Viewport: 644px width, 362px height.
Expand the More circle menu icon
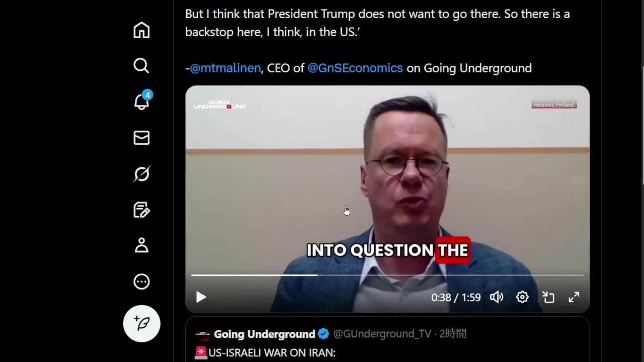(x=141, y=282)
